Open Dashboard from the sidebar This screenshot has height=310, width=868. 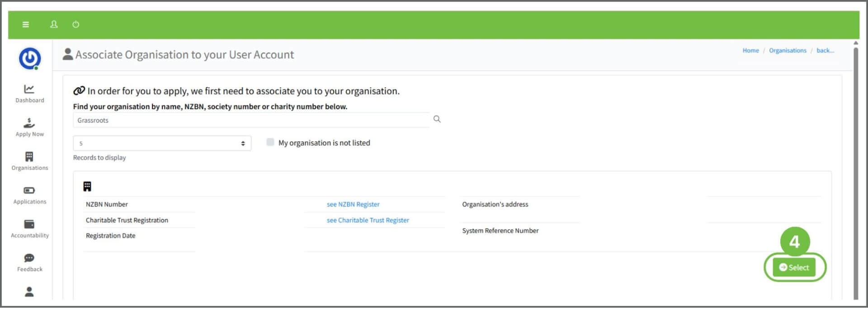click(x=30, y=93)
